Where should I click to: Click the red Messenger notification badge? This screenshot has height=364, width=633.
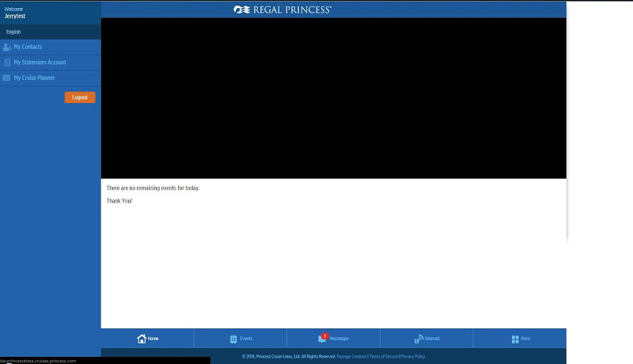(325, 336)
